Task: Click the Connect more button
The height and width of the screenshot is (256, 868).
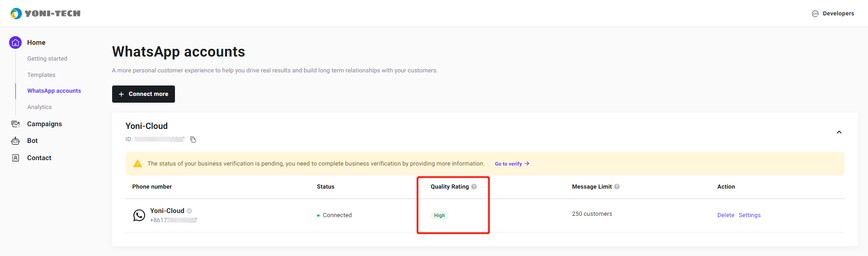Action: click(x=143, y=94)
